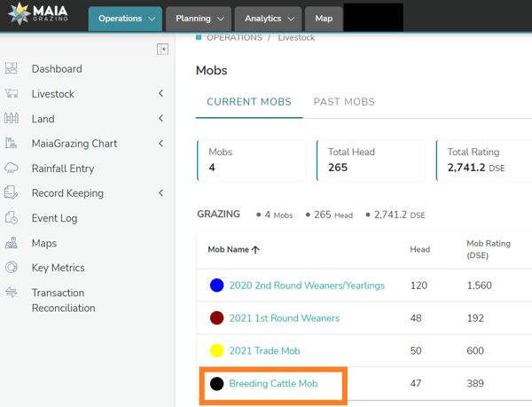Open the Breeding Cattle Mob link
532x407 pixels.
point(273,384)
